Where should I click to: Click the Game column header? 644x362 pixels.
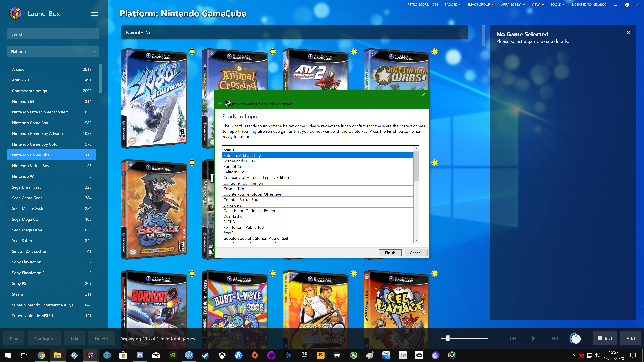tap(318, 149)
